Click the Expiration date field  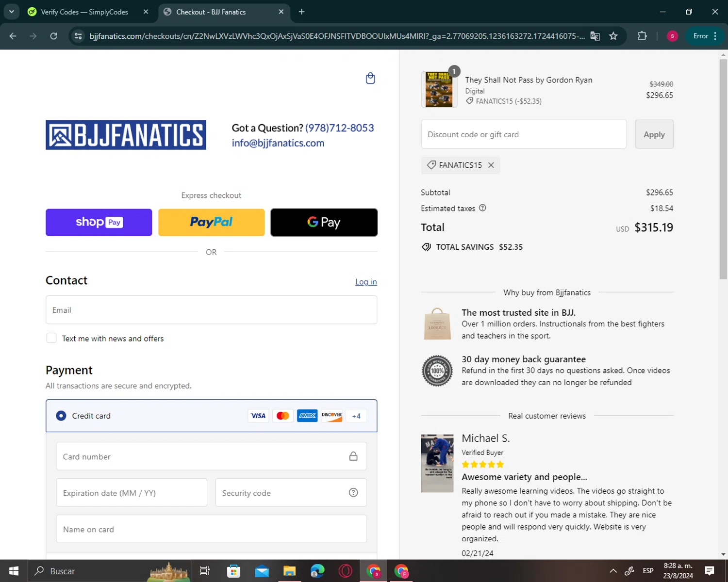(132, 493)
